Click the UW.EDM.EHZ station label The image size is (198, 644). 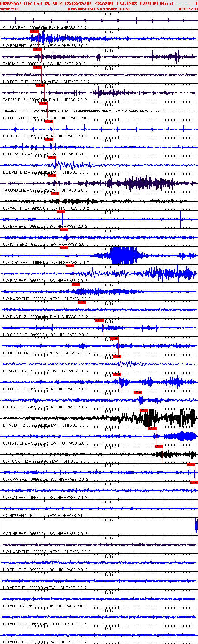pos(14,46)
